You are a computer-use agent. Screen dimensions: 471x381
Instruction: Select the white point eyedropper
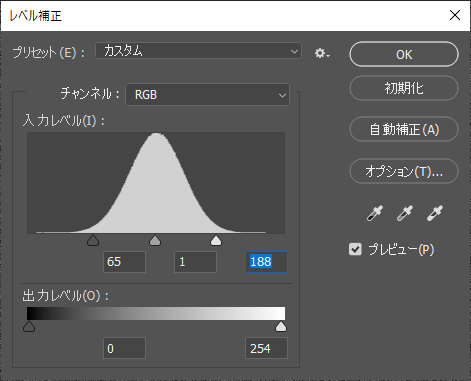coord(435,213)
